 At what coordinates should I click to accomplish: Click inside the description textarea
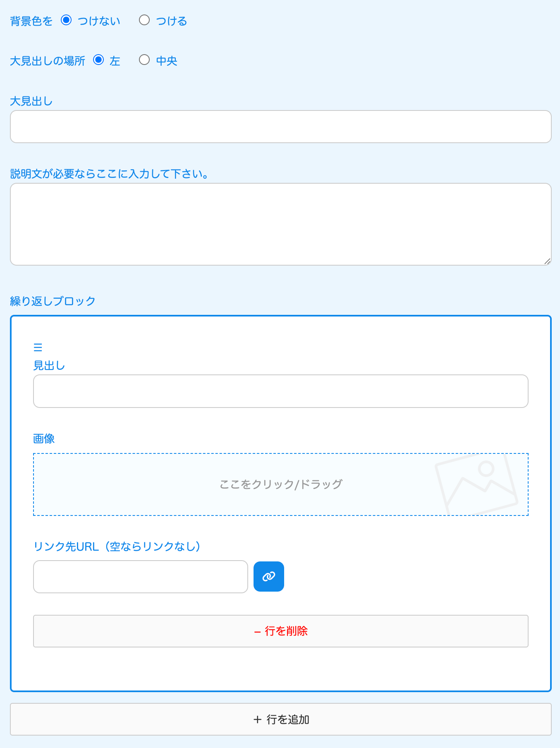point(280,224)
